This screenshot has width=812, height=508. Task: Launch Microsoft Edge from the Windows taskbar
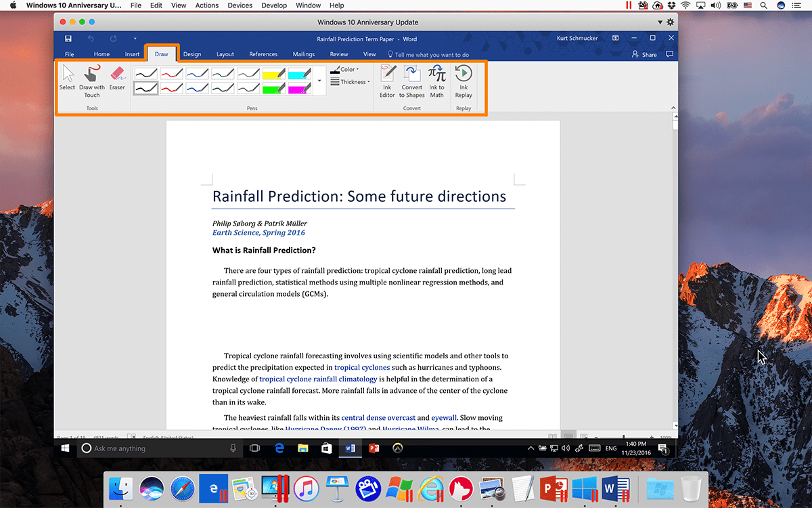[x=279, y=448]
